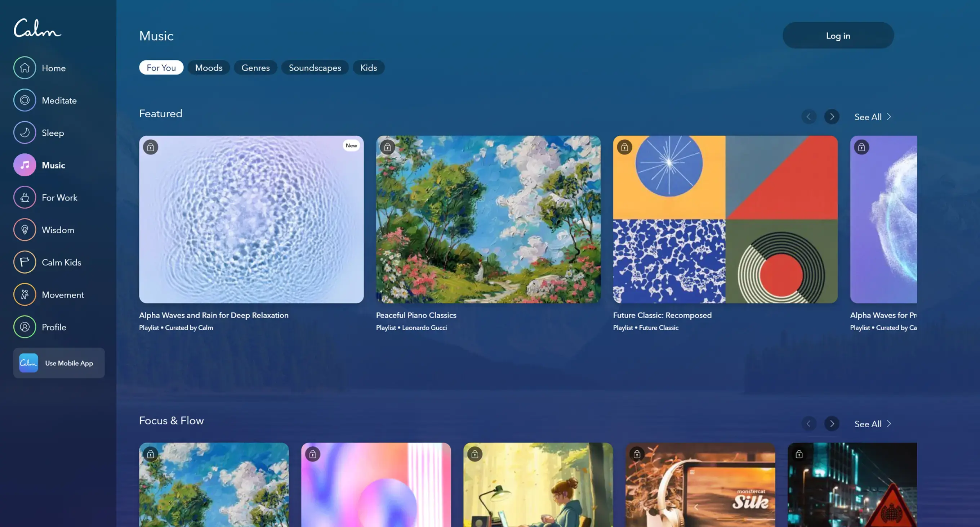Click the Use Mobile App button
980x527 pixels.
59,363
